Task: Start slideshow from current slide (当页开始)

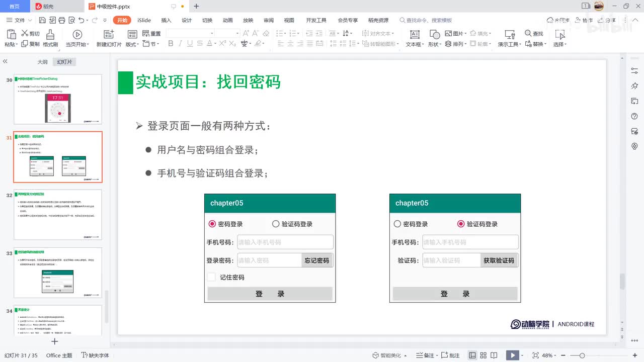Action: [x=77, y=38]
